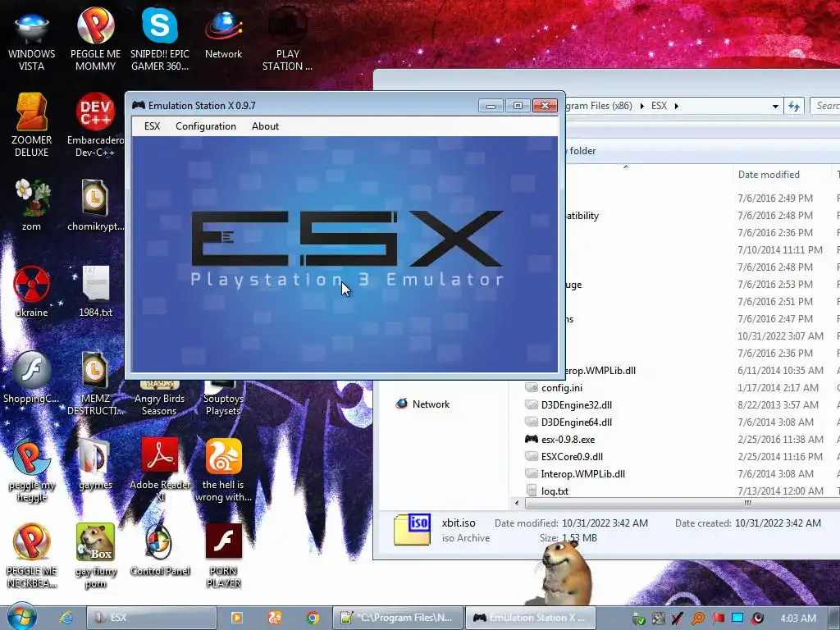Open the address bar history dropdown
This screenshot has width=840, height=630.
[775, 106]
